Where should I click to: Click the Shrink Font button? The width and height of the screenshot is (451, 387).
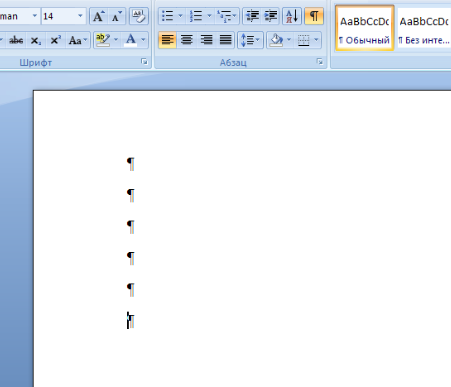point(116,16)
